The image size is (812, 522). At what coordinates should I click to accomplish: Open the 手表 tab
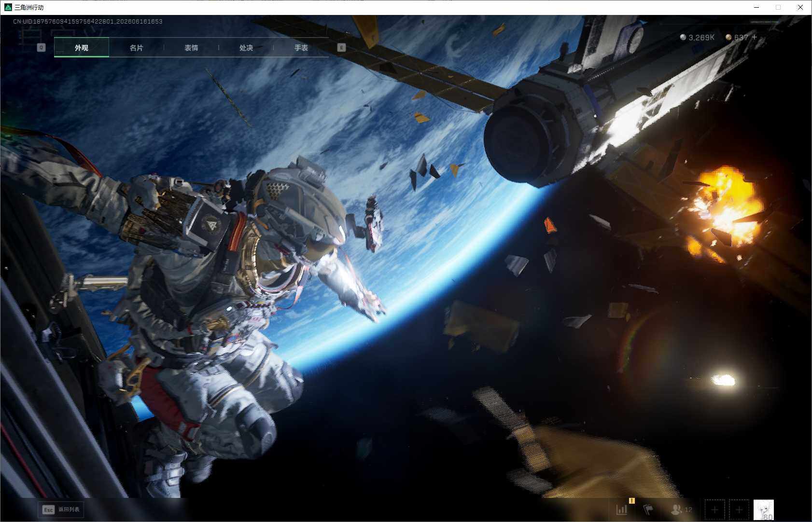coord(301,48)
